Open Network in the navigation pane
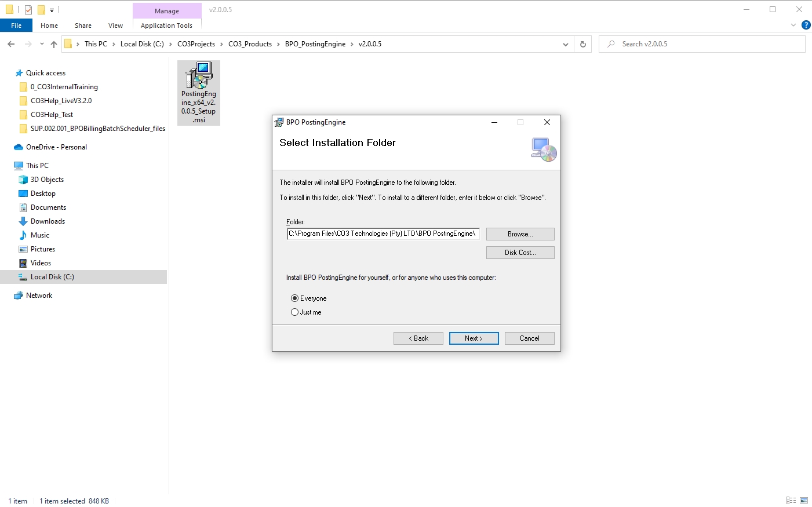The height and width of the screenshot is (507, 812). pyautogui.click(x=39, y=296)
